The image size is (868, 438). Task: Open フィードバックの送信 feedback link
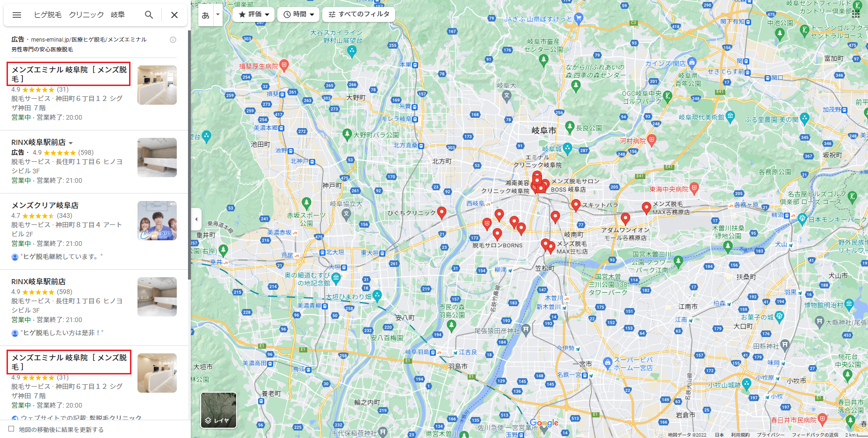[x=815, y=435]
